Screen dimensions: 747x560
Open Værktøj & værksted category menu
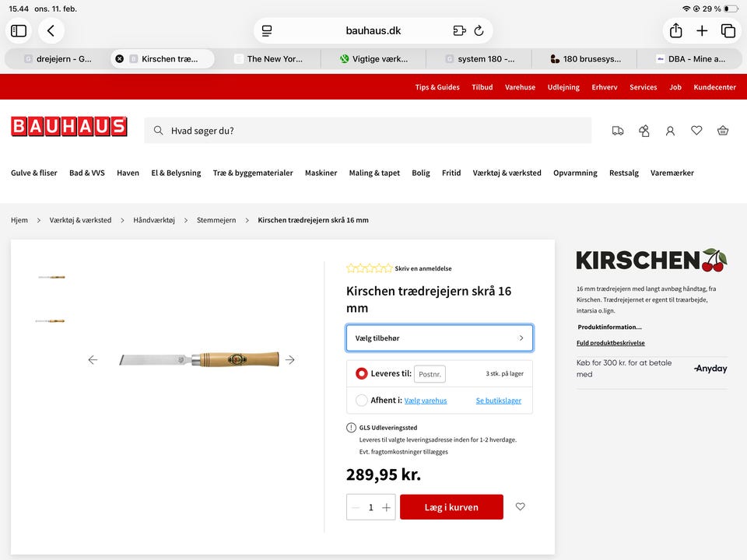[x=507, y=173]
